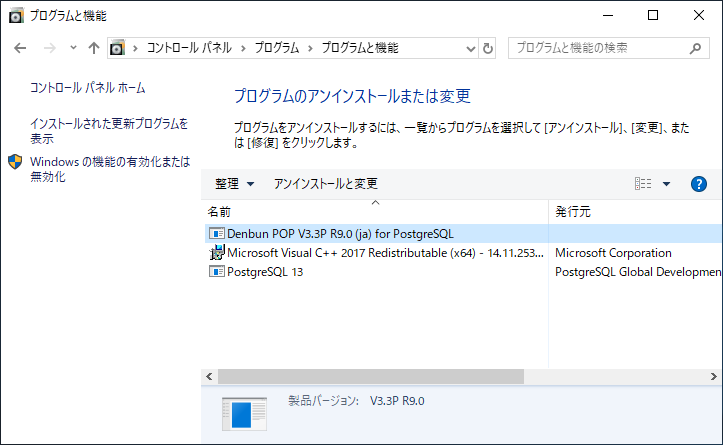The height and width of the screenshot is (445, 723).
Task: Click プログラム in the breadcrumb path
Action: coord(277,48)
